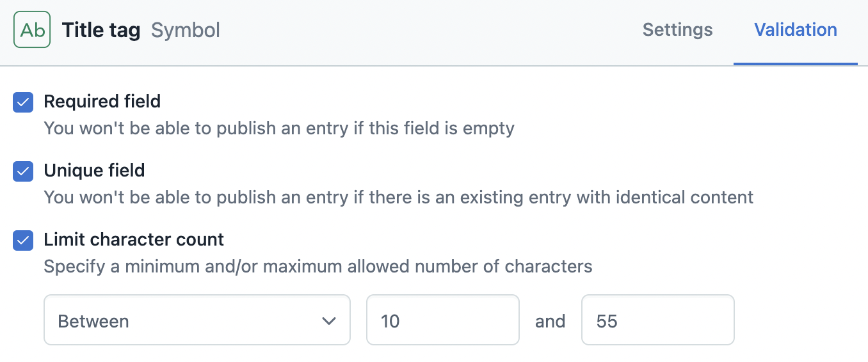This screenshot has width=868, height=362.
Task: Click the Unique field label text
Action: (x=94, y=171)
